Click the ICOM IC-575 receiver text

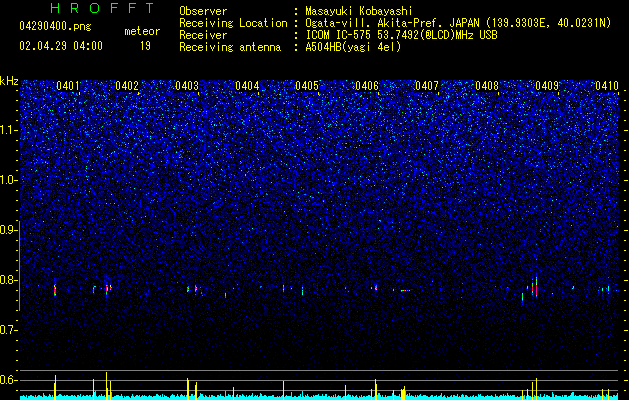point(401,35)
